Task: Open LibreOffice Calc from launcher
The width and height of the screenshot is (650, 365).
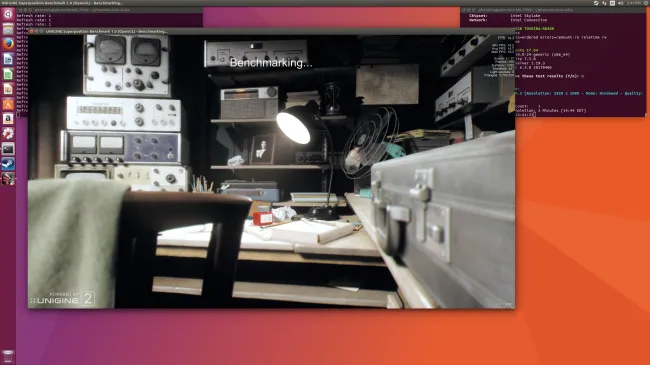Action: (x=8, y=74)
